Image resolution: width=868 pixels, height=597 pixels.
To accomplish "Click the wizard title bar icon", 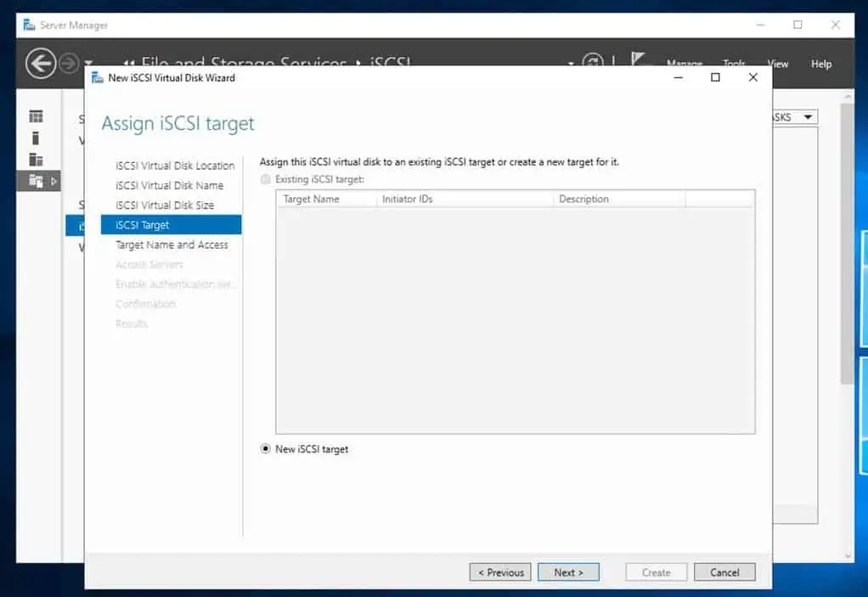I will pos(98,77).
